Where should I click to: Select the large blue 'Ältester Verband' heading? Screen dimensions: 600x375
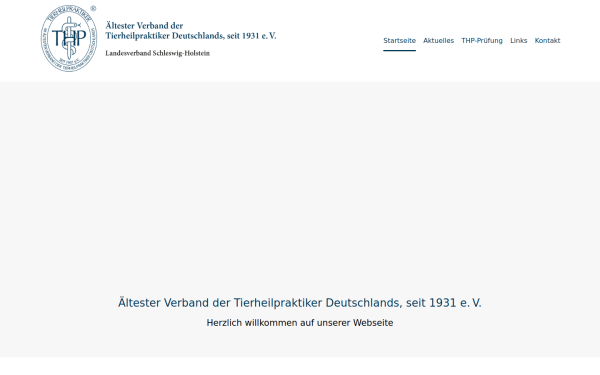(x=300, y=303)
